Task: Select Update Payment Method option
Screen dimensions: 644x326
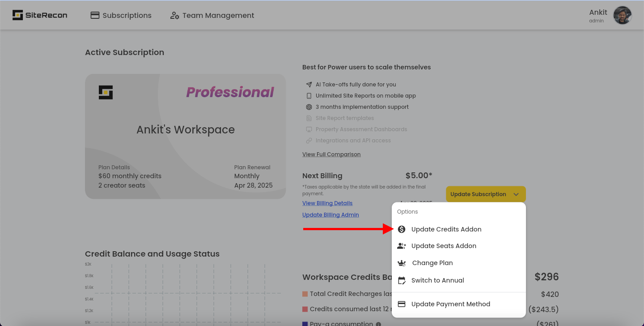Action: click(x=459, y=304)
